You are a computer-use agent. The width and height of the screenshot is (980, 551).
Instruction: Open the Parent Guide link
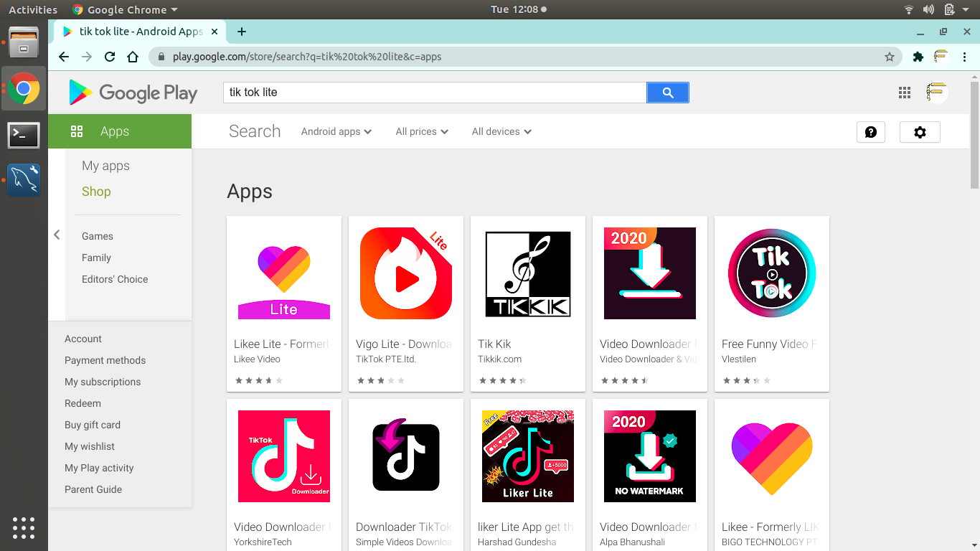93,489
